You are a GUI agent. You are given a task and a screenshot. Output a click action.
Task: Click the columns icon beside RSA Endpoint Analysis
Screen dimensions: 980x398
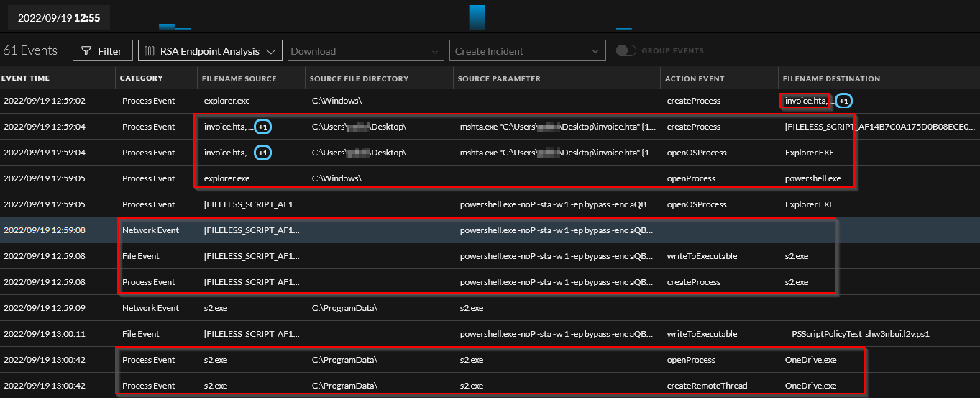(150, 51)
